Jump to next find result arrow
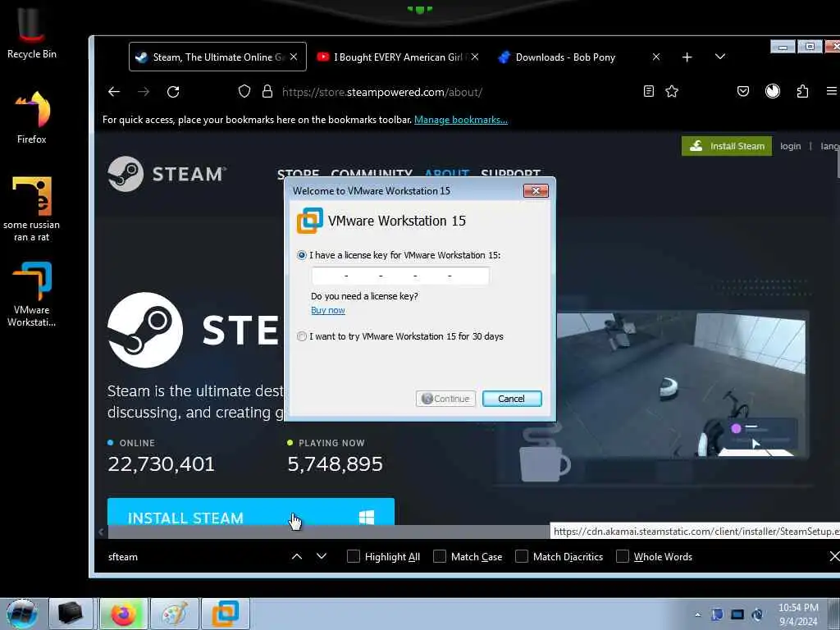Screen dimensions: 840x630 pyautogui.click(x=322, y=557)
